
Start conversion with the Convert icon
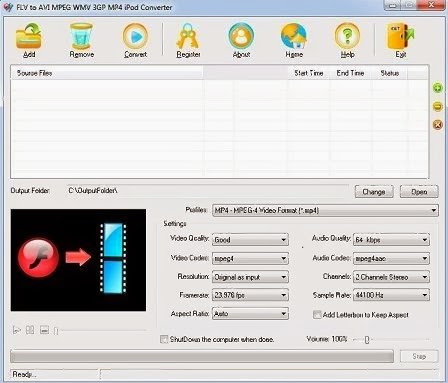(x=135, y=36)
